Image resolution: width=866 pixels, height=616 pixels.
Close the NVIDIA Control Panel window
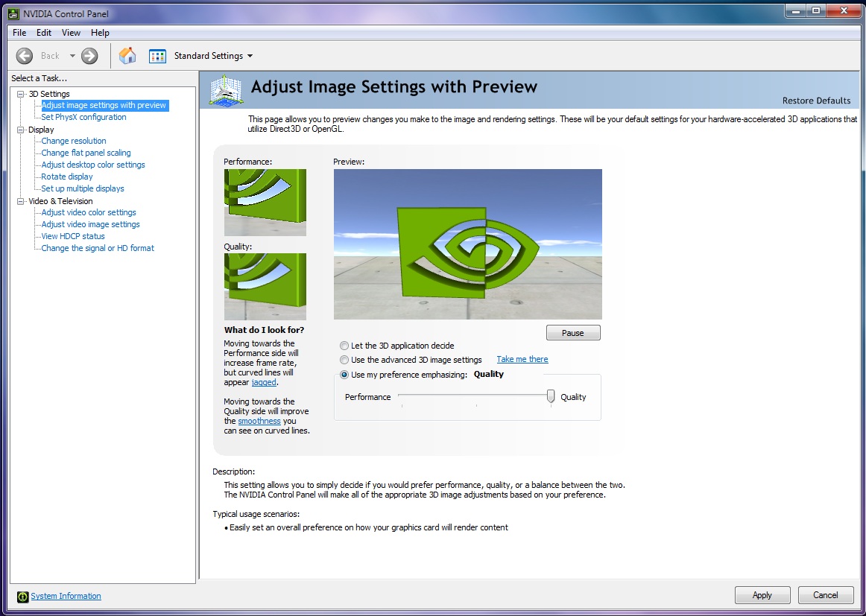pos(844,10)
